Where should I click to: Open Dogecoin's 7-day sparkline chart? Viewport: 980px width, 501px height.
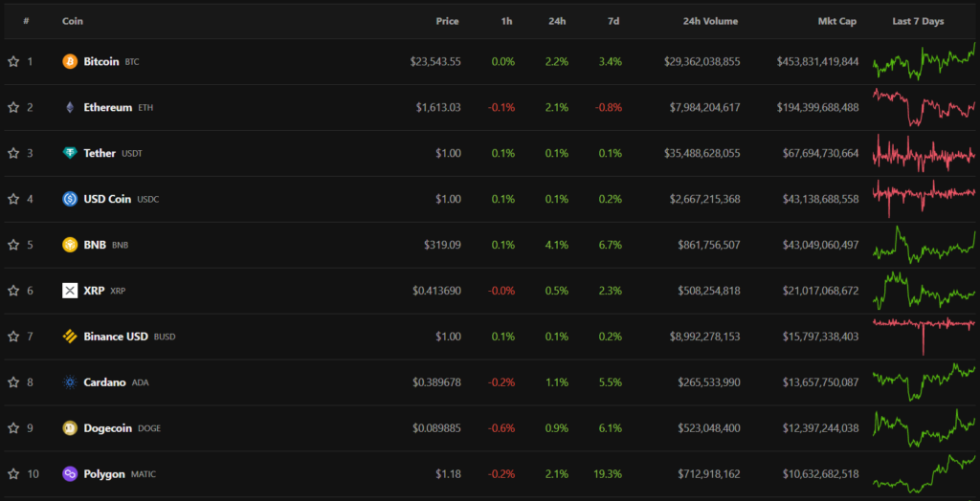click(924, 428)
